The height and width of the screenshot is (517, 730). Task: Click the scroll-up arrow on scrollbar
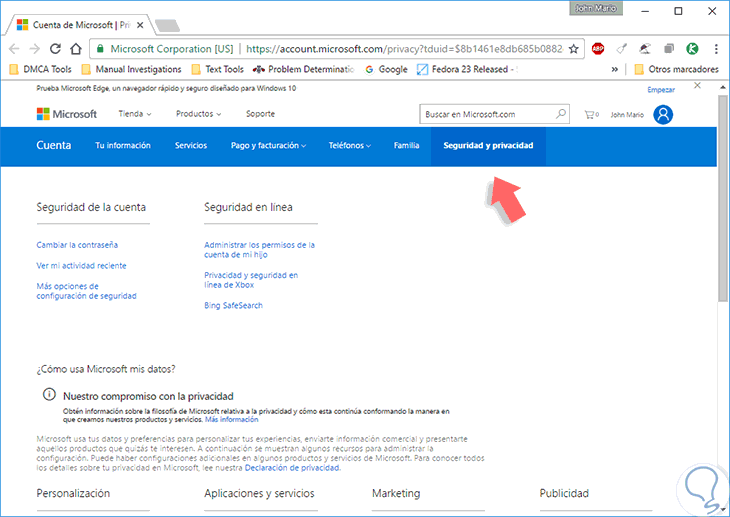[723, 87]
